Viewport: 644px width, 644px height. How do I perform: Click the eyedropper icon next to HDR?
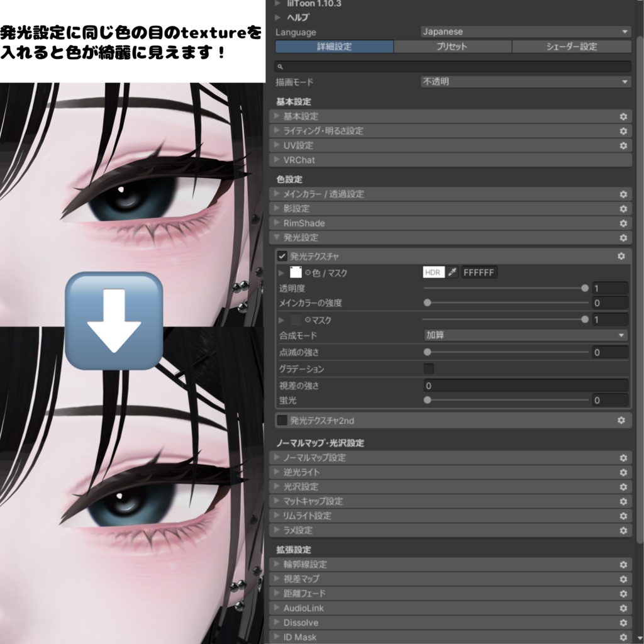452,273
